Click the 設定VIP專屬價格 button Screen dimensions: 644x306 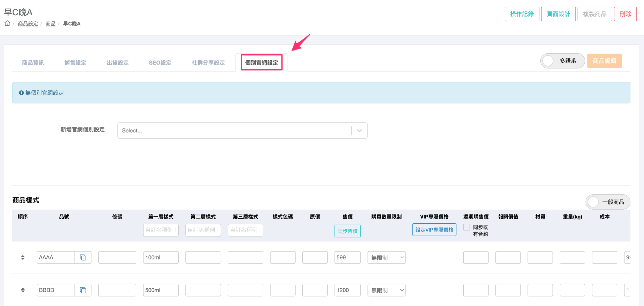pyautogui.click(x=434, y=230)
